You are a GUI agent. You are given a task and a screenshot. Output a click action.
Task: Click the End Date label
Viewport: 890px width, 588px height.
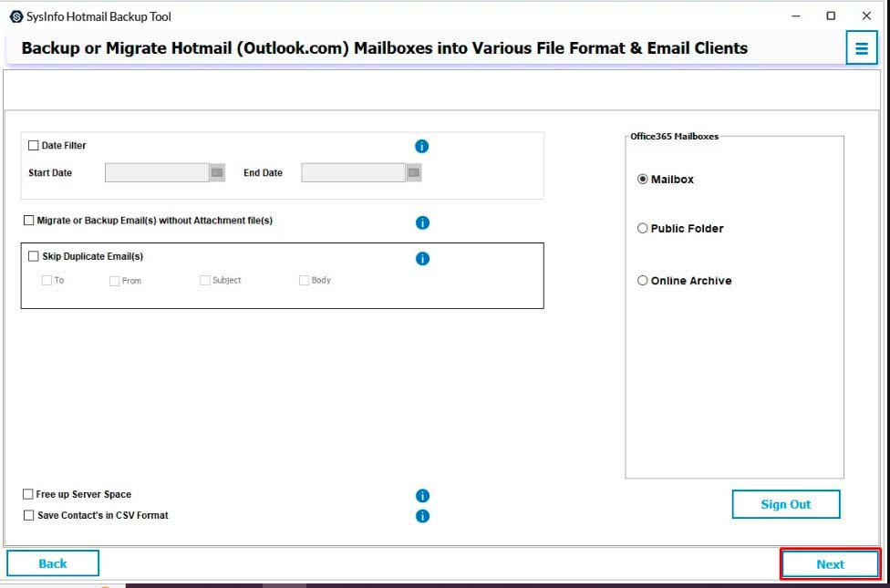[x=263, y=172]
